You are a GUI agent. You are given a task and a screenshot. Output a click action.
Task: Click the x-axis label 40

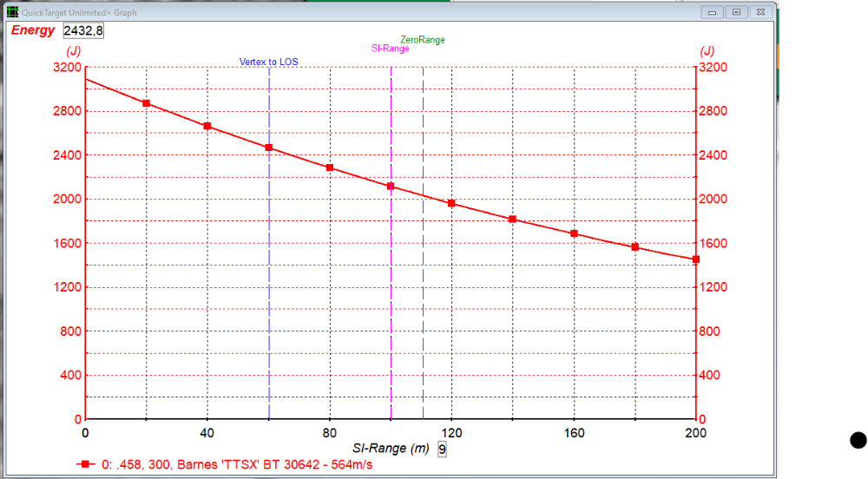pos(207,433)
